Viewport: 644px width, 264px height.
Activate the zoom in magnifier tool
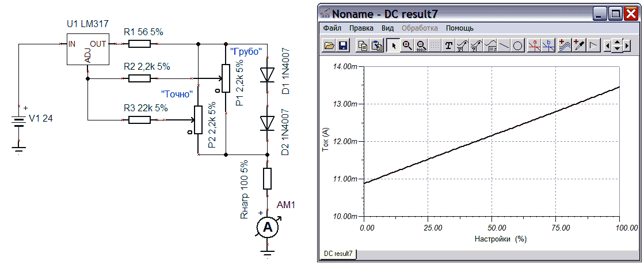point(407,46)
